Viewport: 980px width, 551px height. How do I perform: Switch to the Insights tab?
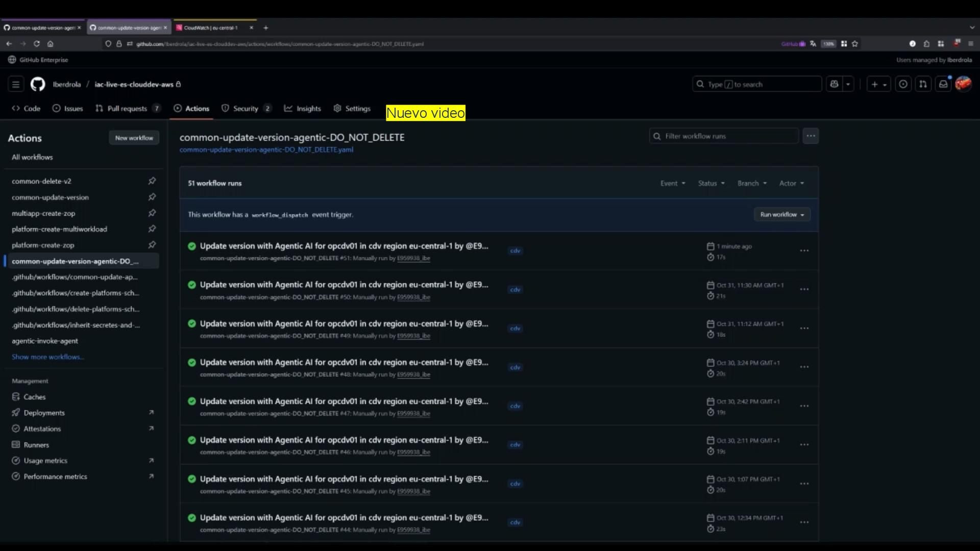(303, 109)
